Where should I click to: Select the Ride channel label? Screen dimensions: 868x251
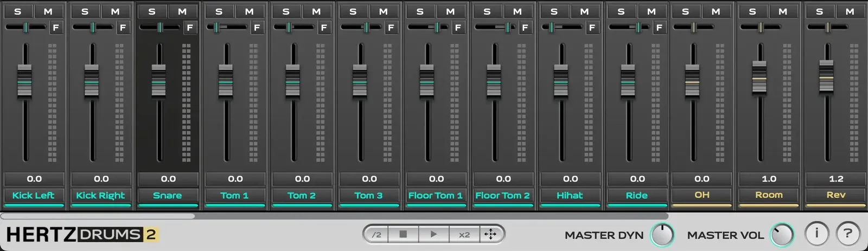click(637, 195)
